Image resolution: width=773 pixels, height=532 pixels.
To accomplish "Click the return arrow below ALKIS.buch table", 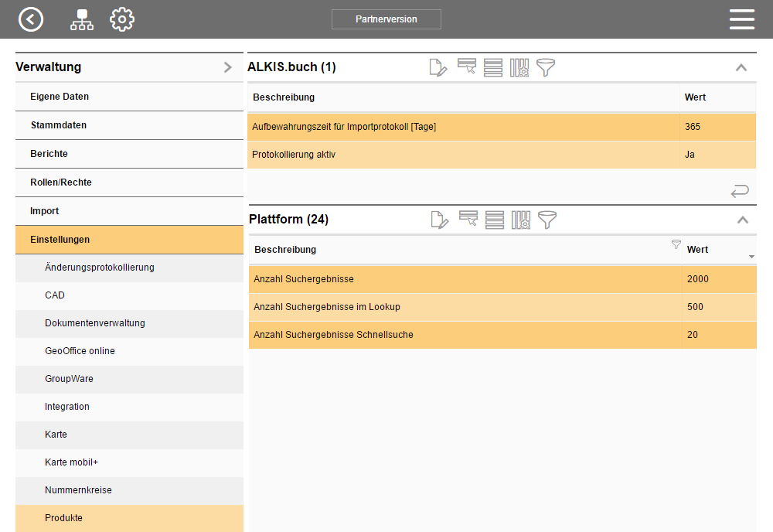I will [740, 190].
